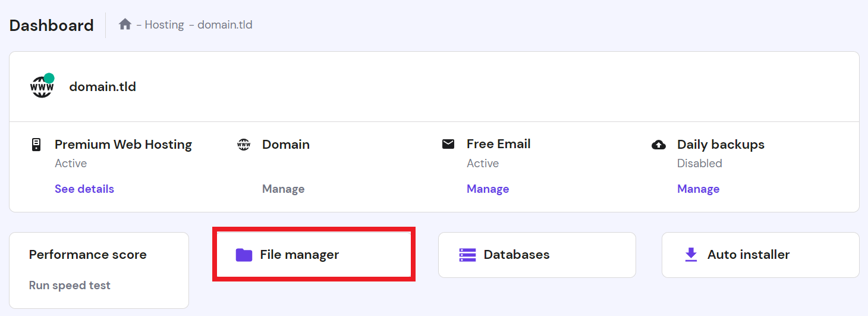Click the Domain globe icon

pyautogui.click(x=244, y=145)
